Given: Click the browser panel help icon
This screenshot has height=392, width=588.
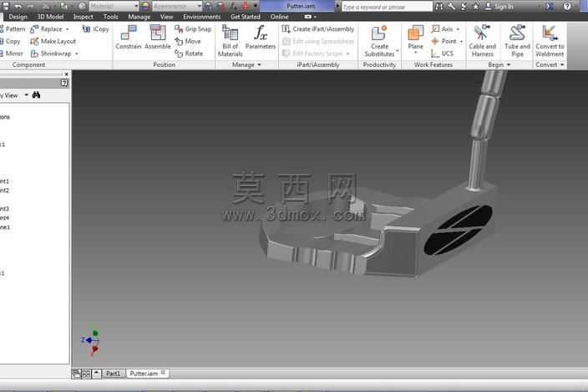Looking at the screenshot, I should pos(64,83).
